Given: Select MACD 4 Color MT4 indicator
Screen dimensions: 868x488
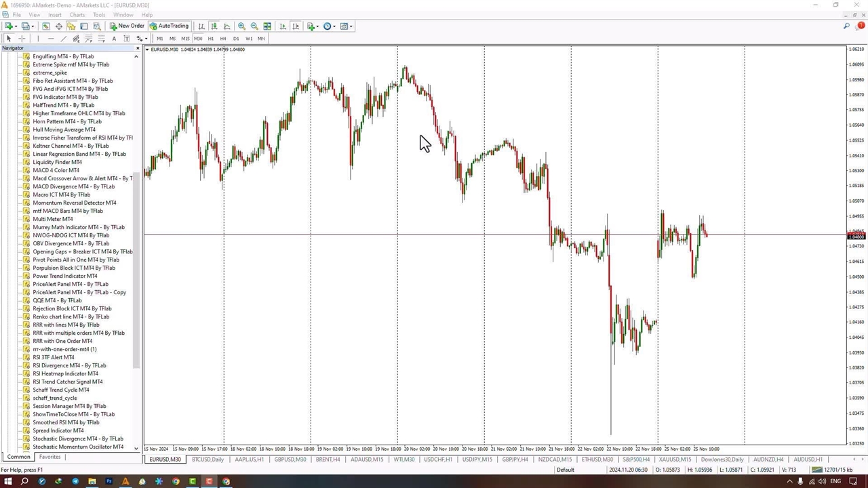Looking at the screenshot, I should (x=56, y=170).
